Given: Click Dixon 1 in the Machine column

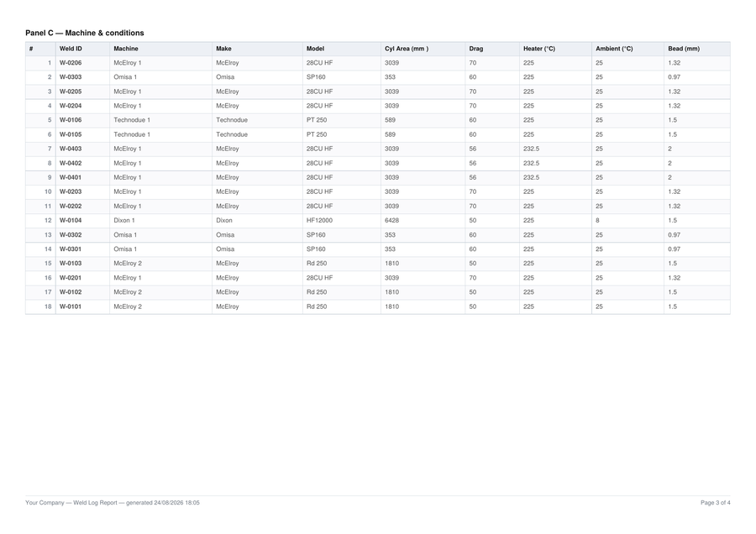Looking at the screenshot, I should 124,220.
